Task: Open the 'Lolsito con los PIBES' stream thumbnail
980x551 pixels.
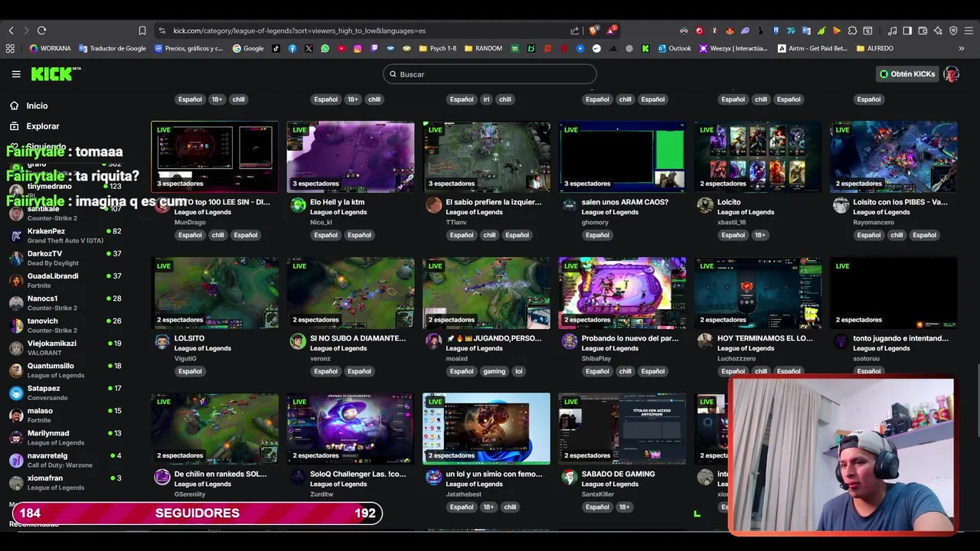Action: pyautogui.click(x=893, y=156)
